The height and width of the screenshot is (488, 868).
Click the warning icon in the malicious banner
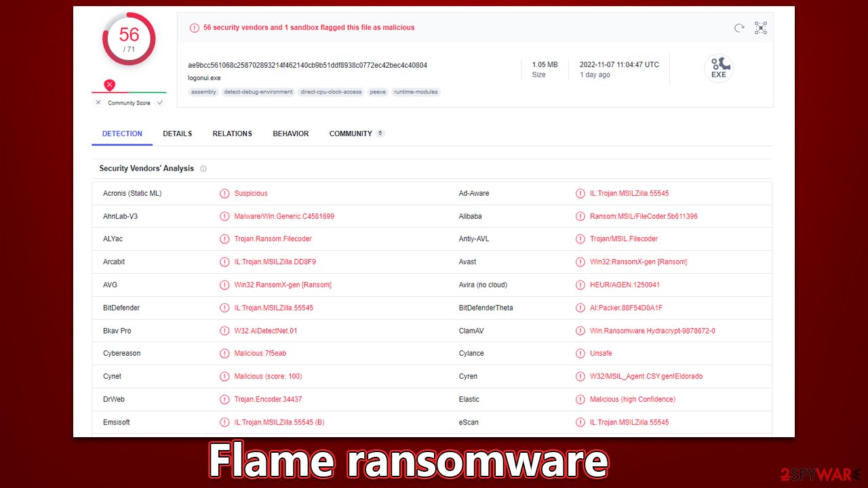click(195, 28)
